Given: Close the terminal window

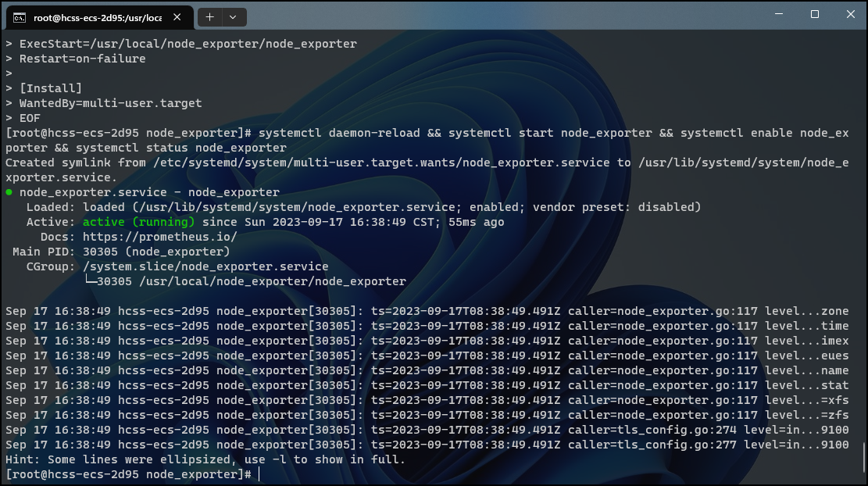Looking at the screenshot, I should 851,14.
